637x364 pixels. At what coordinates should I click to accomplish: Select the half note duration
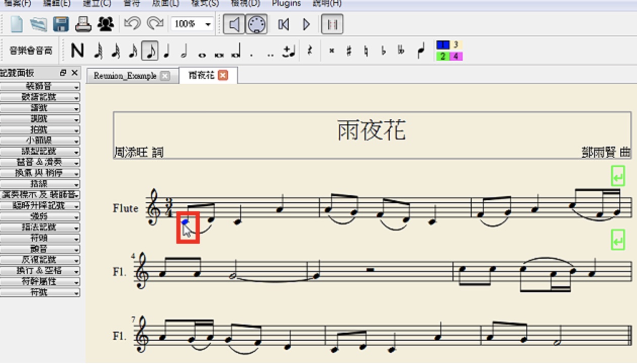pyautogui.click(x=185, y=51)
